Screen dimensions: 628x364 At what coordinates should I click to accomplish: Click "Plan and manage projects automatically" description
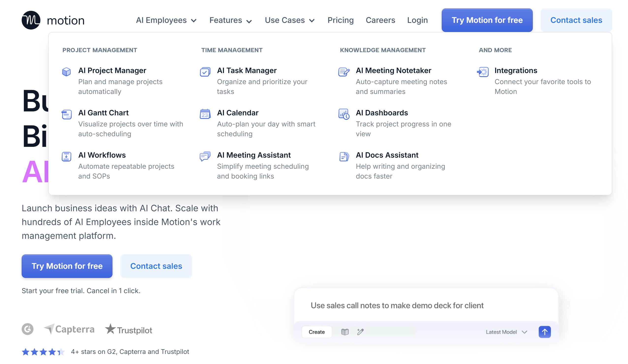(x=120, y=87)
